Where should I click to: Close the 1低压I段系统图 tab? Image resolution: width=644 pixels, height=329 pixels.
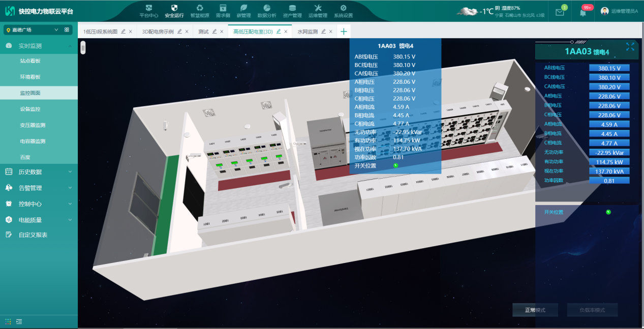[x=131, y=31]
